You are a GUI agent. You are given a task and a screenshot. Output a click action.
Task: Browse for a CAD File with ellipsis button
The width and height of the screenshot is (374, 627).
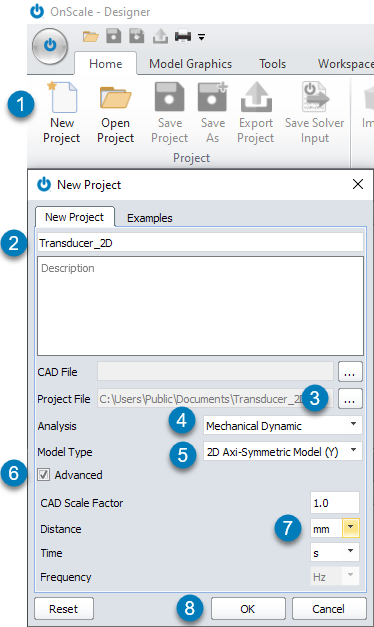[350, 372]
